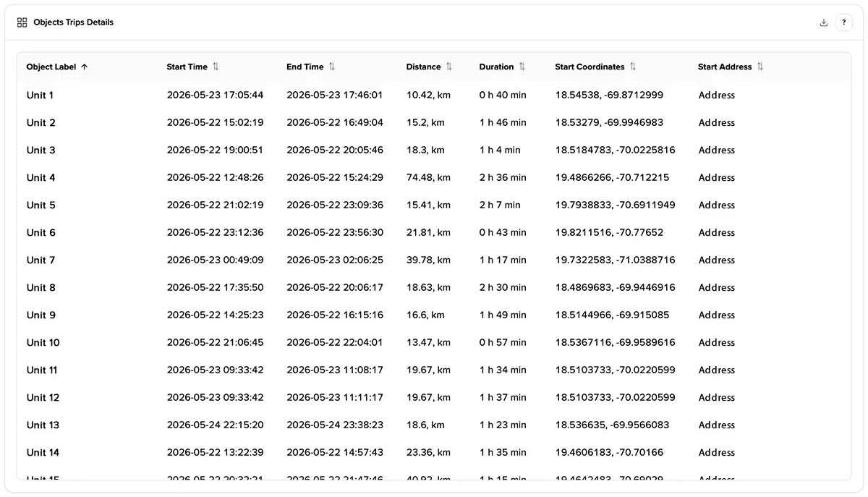Select the Unit 11 row label
The image size is (868, 497).
tap(42, 370)
